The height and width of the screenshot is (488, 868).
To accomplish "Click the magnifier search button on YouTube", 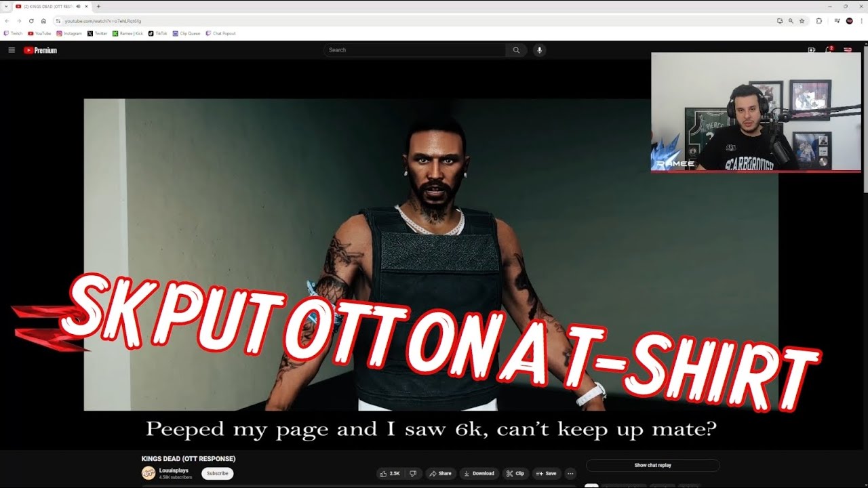I will [516, 50].
